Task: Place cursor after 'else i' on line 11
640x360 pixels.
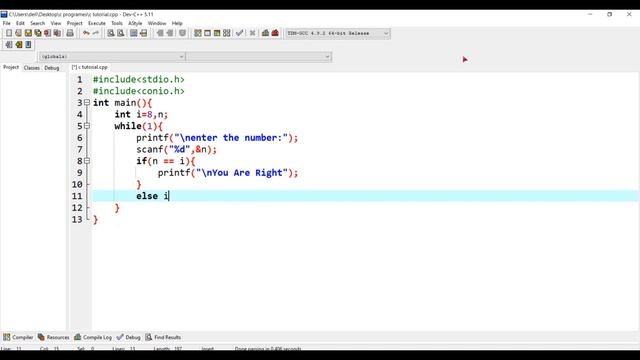Action: pyautogui.click(x=169, y=196)
